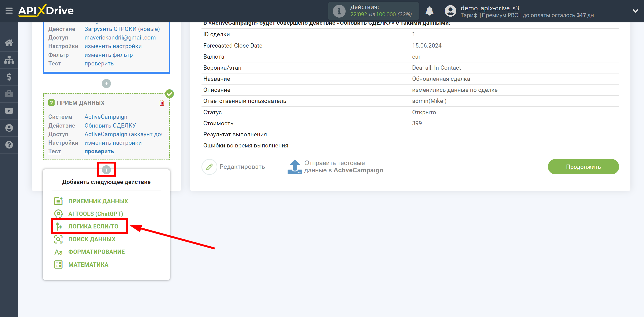Click the Статус value Открыто
644x317 pixels.
[x=424, y=112]
